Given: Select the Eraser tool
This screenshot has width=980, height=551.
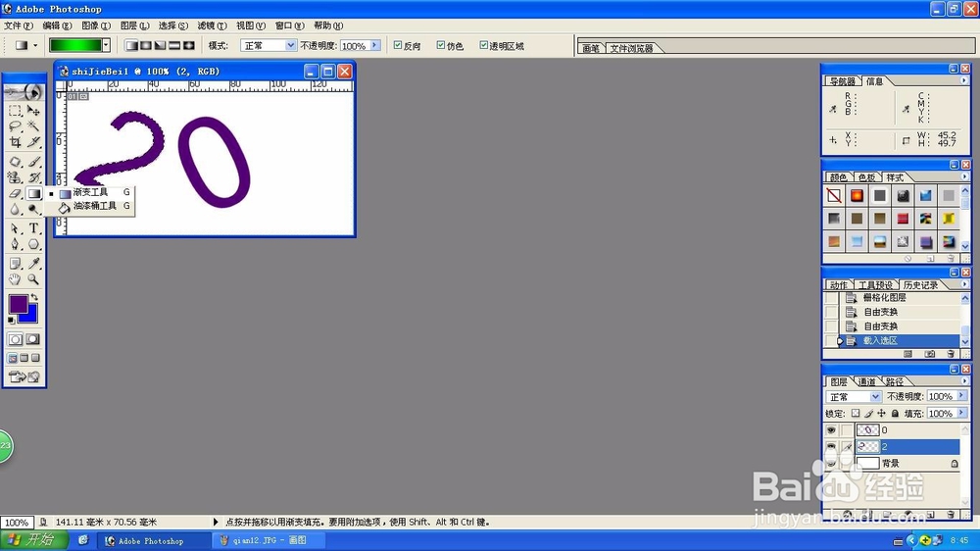Looking at the screenshot, I should point(15,193).
